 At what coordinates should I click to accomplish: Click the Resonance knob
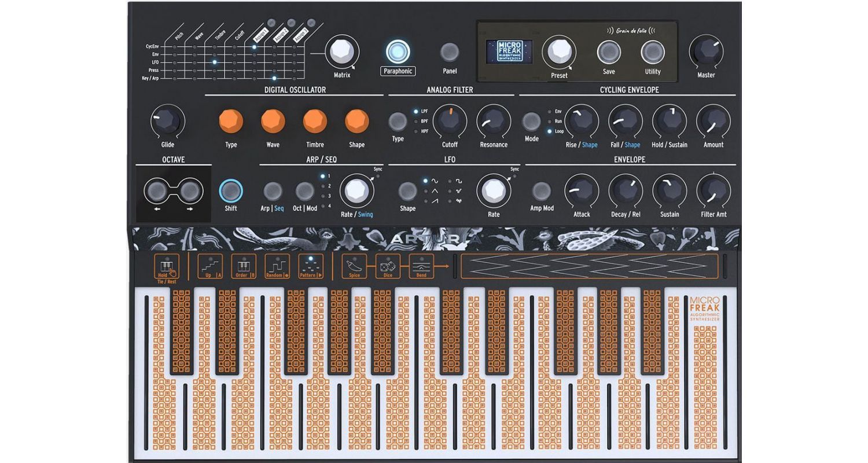pyautogui.click(x=494, y=121)
